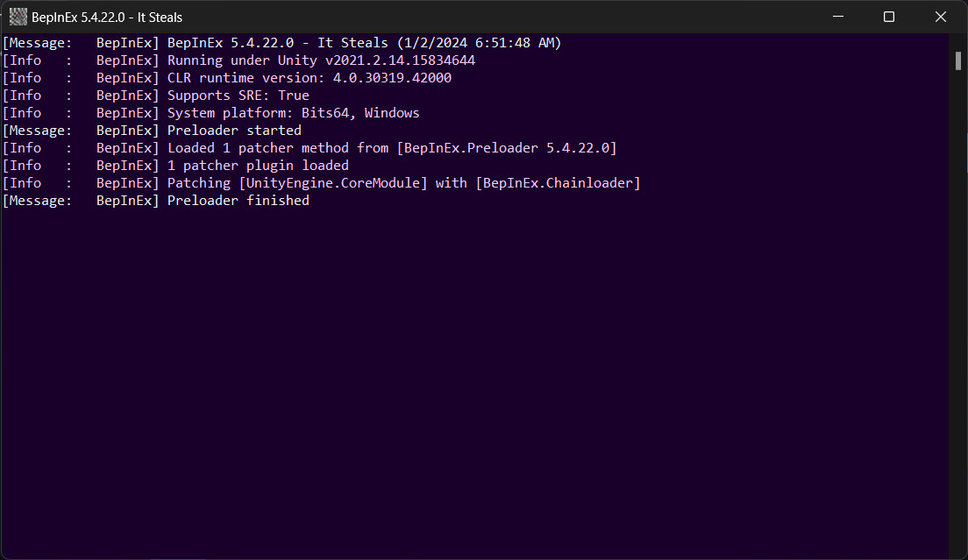Click the [BepInEx.Preloader 5.4.22.0] text

click(507, 148)
